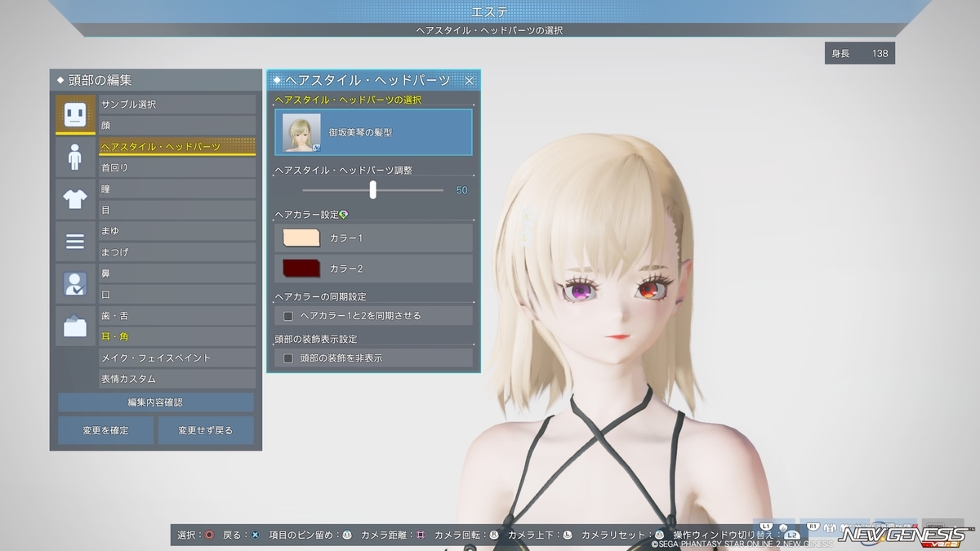
Task: Click the hairstyle selection row 御坂美琴の髪型
Action: (373, 132)
